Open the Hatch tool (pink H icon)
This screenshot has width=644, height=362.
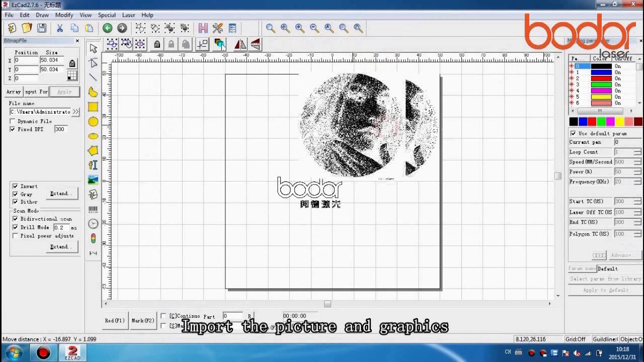(x=203, y=28)
